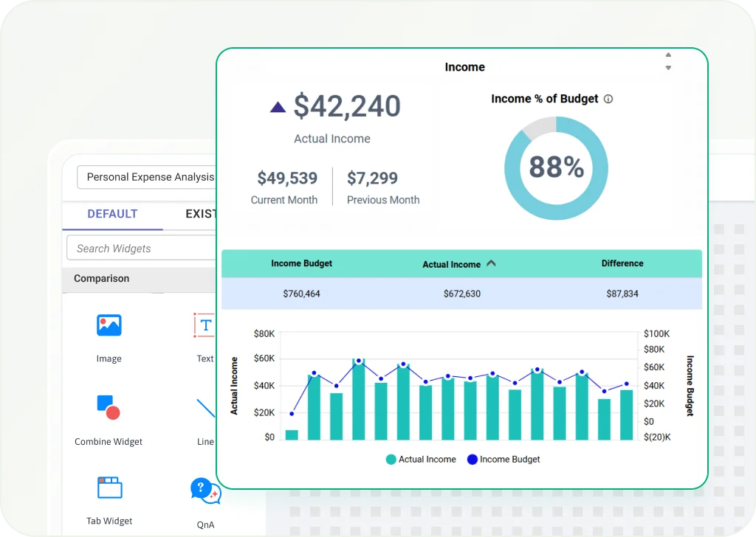
Task: Select the Tab Widget icon
Action: point(109,488)
